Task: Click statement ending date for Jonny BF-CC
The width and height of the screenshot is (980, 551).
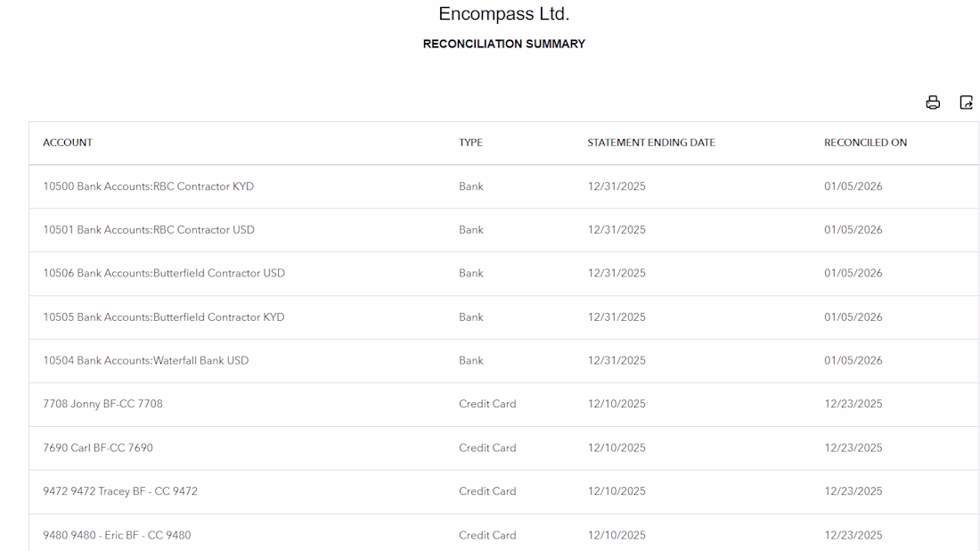Action: click(617, 404)
